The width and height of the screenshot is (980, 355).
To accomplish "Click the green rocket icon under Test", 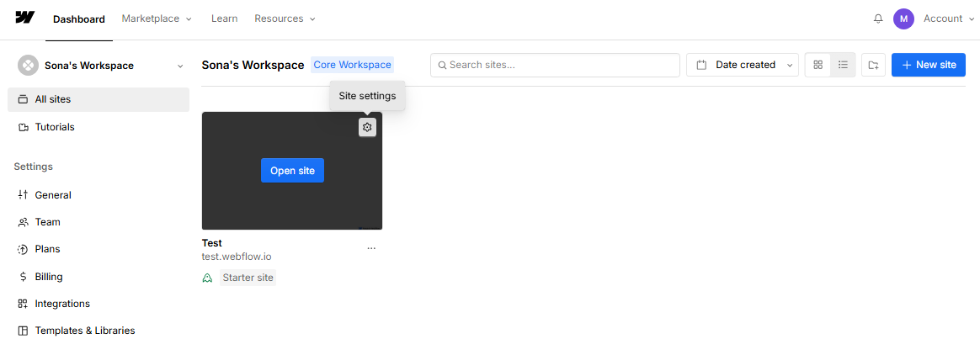I will [x=207, y=278].
